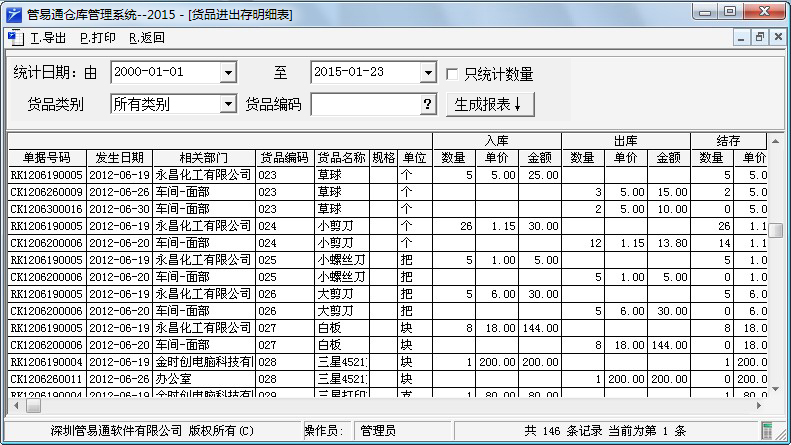The image size is (791, 445).
Task: Restore down the inner report window
Action: tap(760, 38)
